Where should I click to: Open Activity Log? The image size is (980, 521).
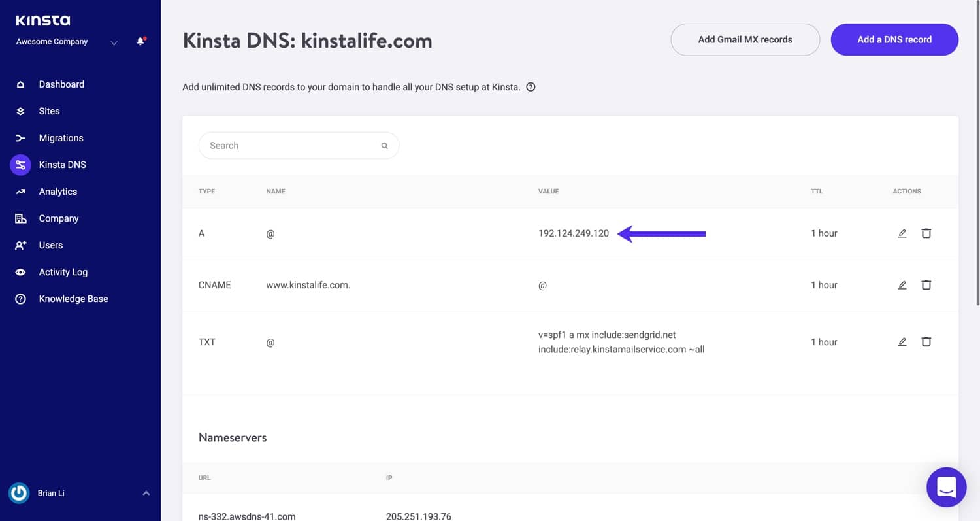(x=63, y=272)
